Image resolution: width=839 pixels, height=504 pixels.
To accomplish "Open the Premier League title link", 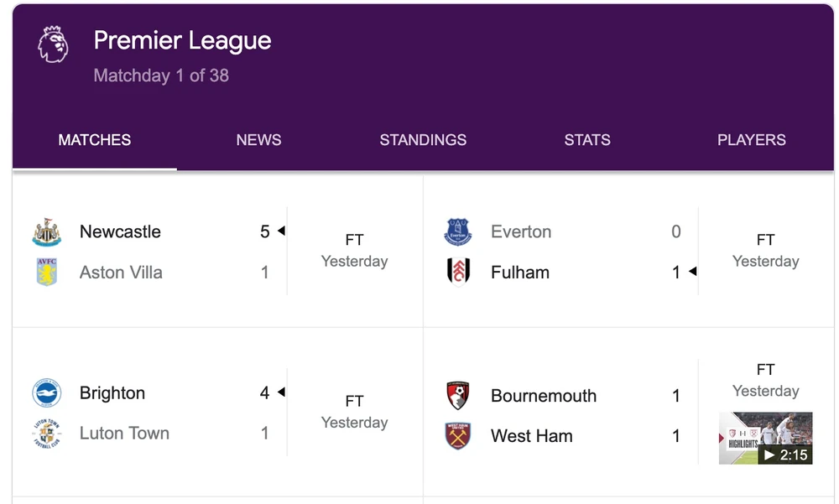I will coord(182,40).
